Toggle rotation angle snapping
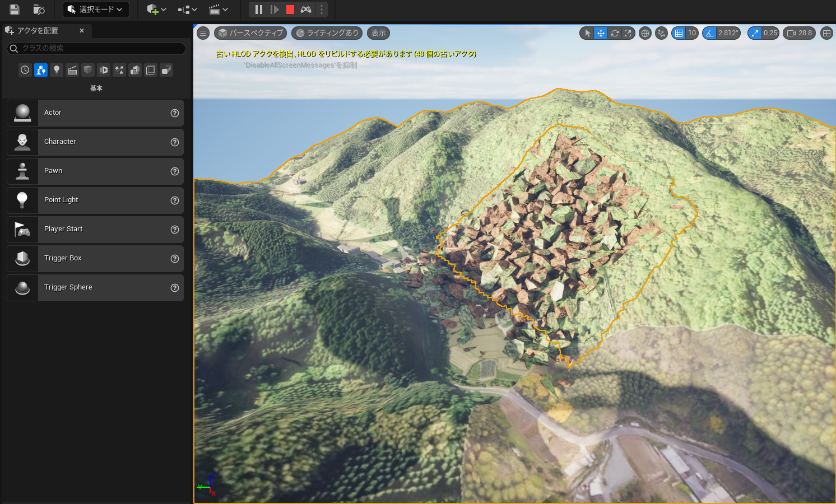 point(709,33)
